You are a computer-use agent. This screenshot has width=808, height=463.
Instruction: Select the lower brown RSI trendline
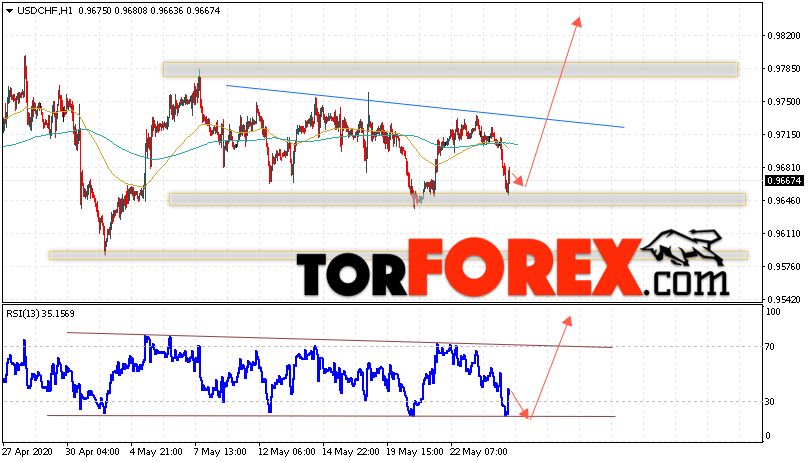(331, 416)
